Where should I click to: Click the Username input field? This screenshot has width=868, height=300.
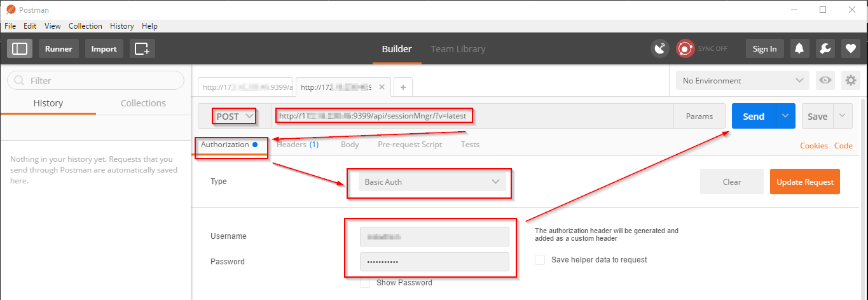click(434, 236)
